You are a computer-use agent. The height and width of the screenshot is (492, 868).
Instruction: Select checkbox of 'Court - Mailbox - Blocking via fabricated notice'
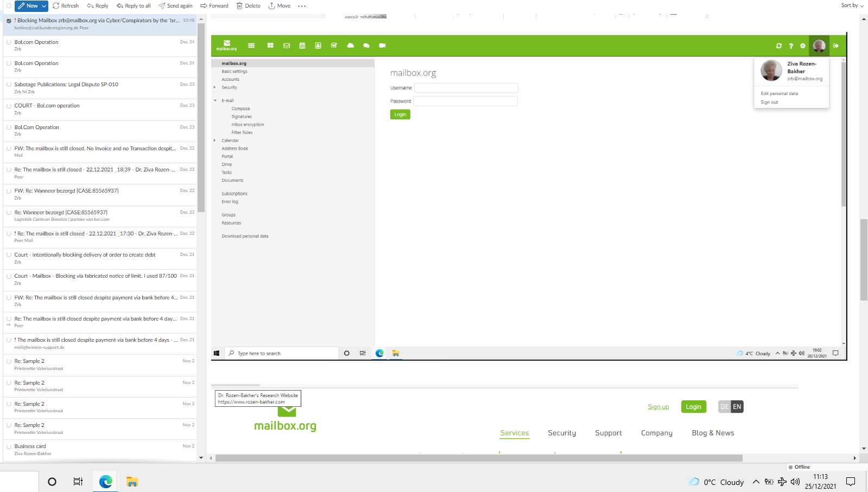(x=9, y=276)
